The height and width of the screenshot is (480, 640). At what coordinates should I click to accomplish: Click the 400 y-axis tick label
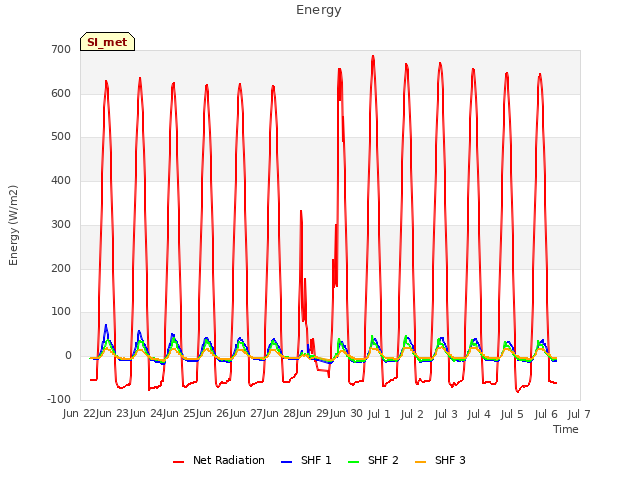(x=61, y=180)
